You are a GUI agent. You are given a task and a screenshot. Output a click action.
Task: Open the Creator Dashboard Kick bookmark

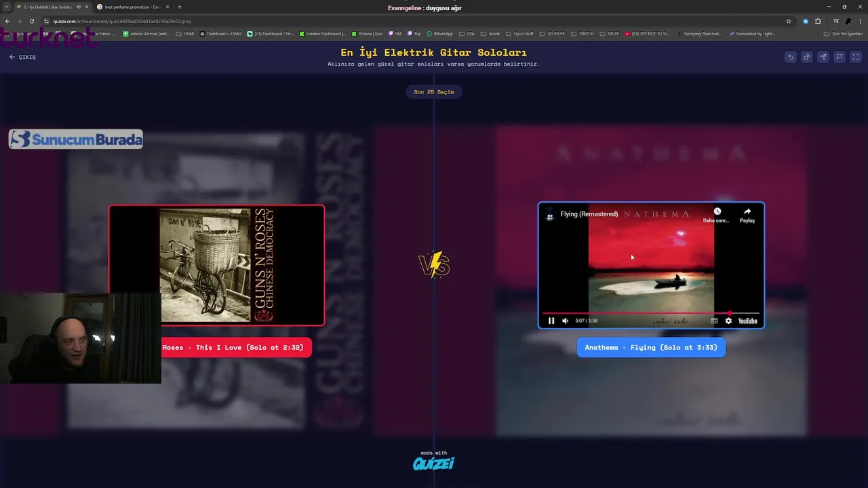click(323, 34)
